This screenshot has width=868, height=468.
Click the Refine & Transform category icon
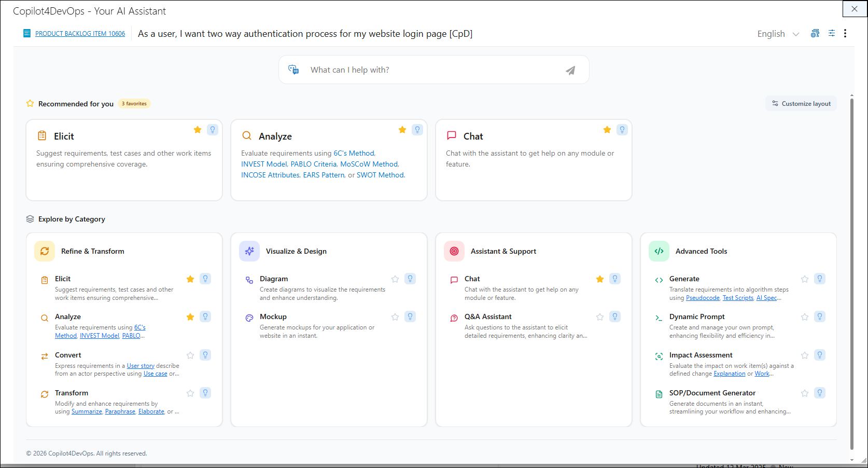45,251
